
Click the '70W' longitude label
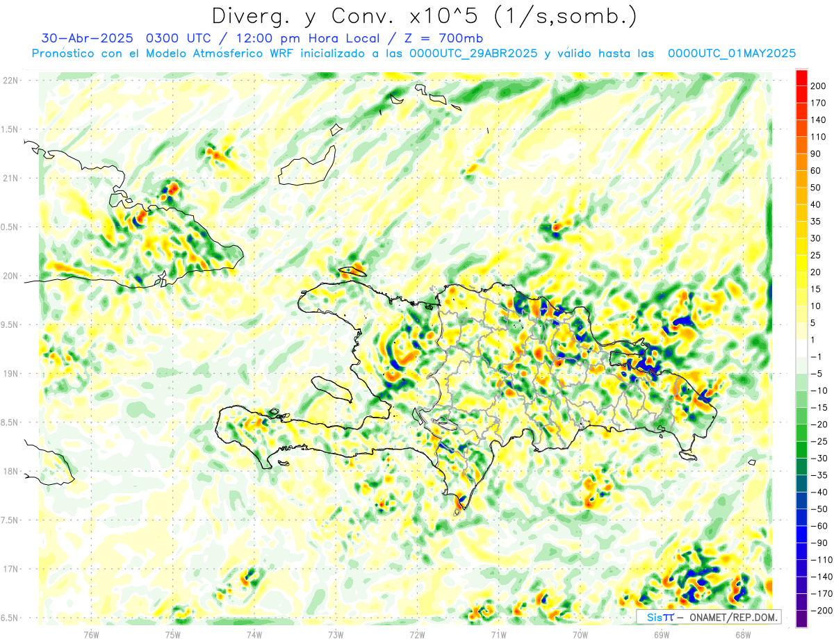pos(580,635)
